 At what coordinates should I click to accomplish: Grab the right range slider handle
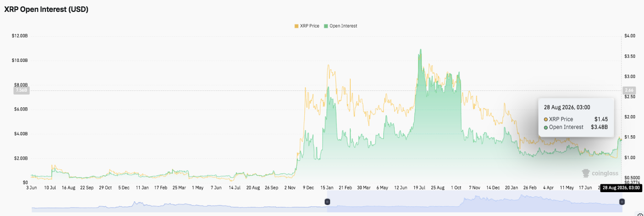(622, 201)
